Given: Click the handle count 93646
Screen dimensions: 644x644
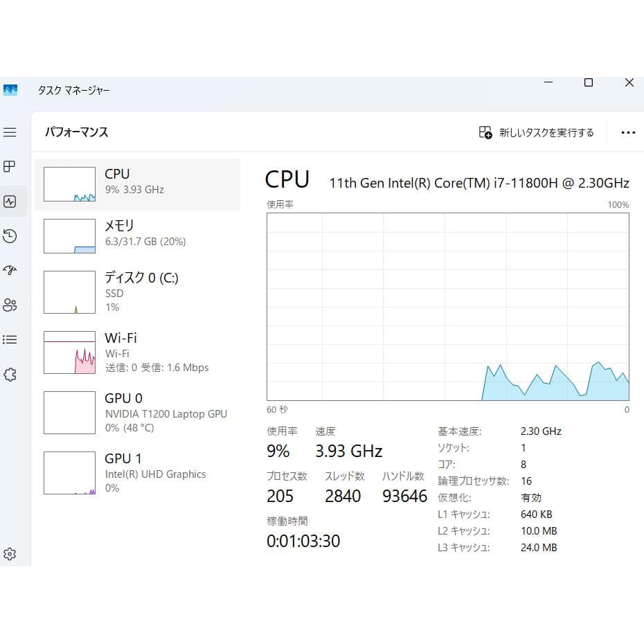Looking at the screenshot, I should coord(404,496).
